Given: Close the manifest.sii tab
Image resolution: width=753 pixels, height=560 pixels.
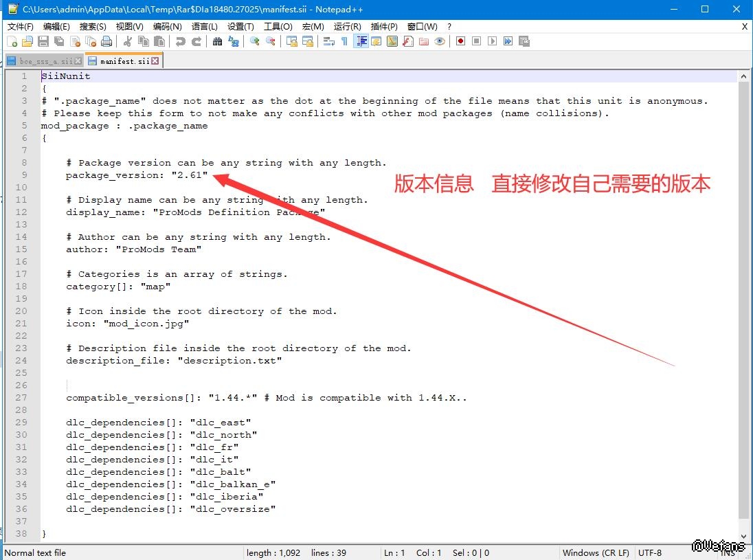Looking at the screenshot, I should click(x=155, y=61).
